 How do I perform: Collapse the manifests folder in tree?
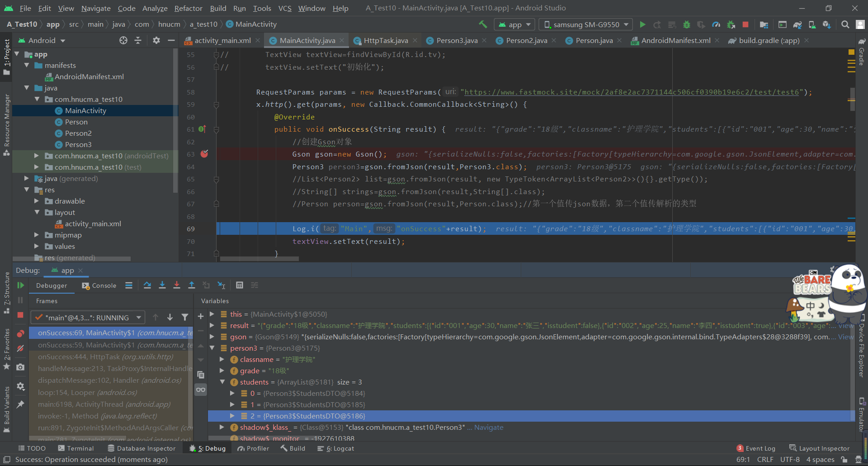[27, 65]
